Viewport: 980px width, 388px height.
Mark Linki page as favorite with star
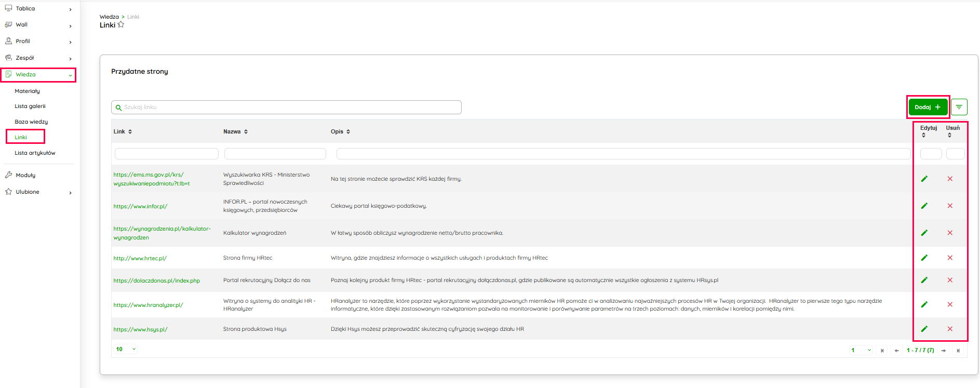(121, 25)
